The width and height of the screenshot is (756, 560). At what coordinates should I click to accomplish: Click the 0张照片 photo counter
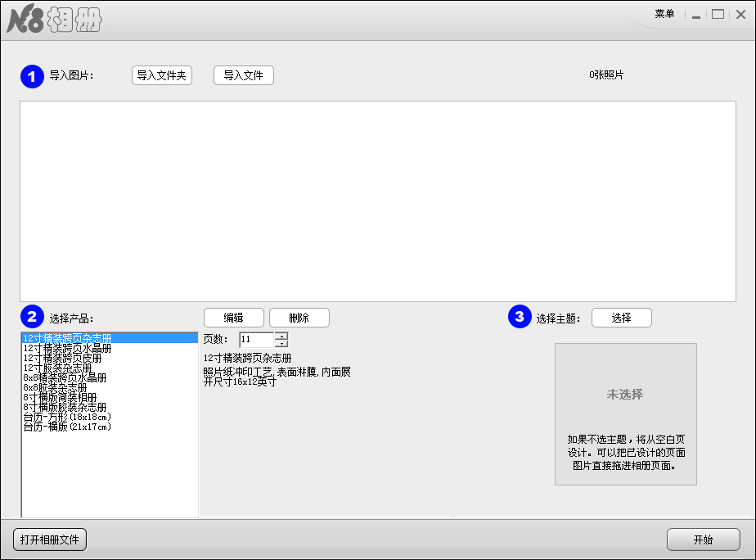click(x=606, y=74)
